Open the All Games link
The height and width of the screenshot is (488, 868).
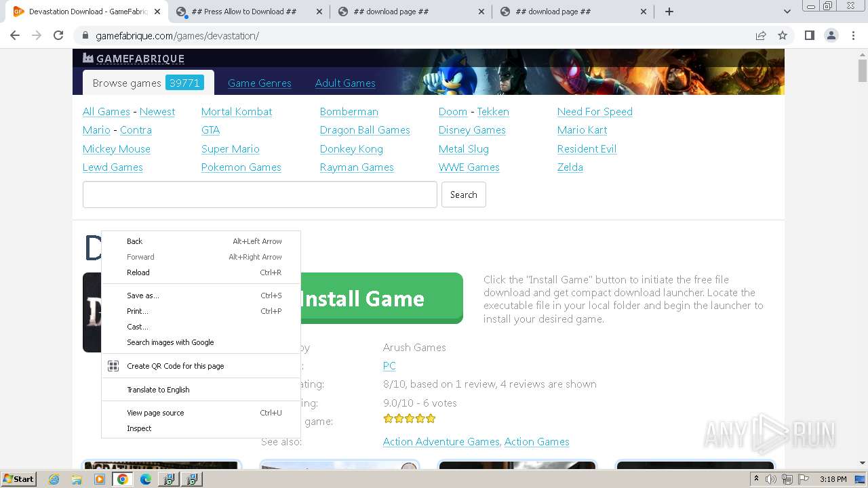[x=106, y=112]
